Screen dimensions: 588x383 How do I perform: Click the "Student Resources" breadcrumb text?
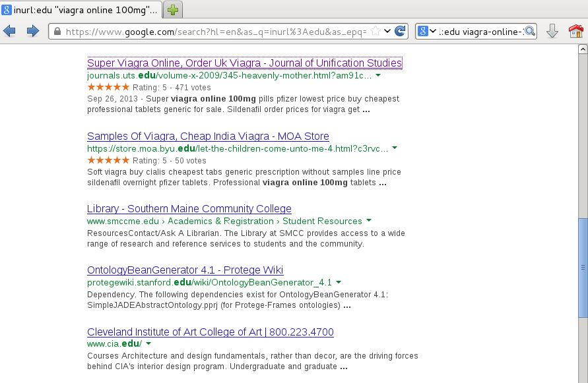(x=322, y=221)
